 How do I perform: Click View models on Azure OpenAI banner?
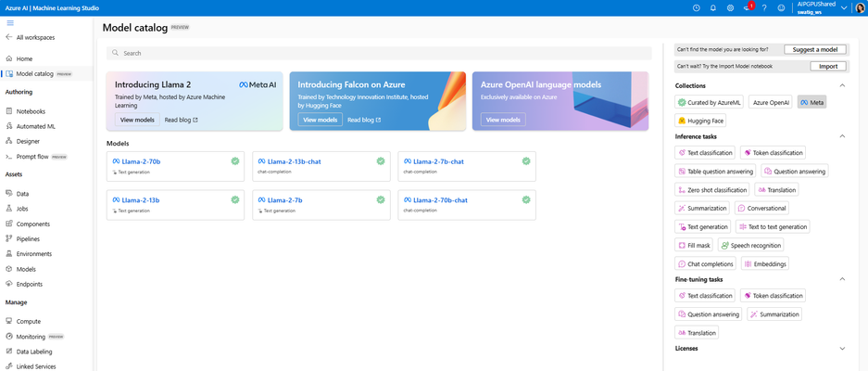[503, 120]
